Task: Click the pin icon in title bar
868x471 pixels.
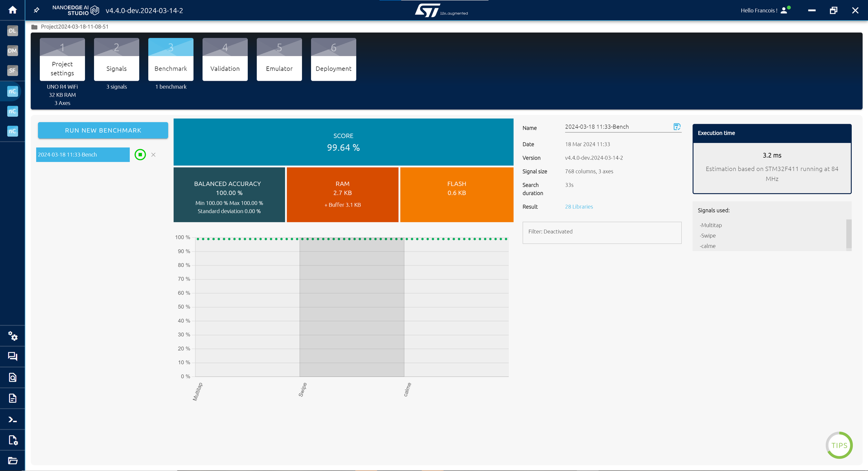Action: click(37, 10)
